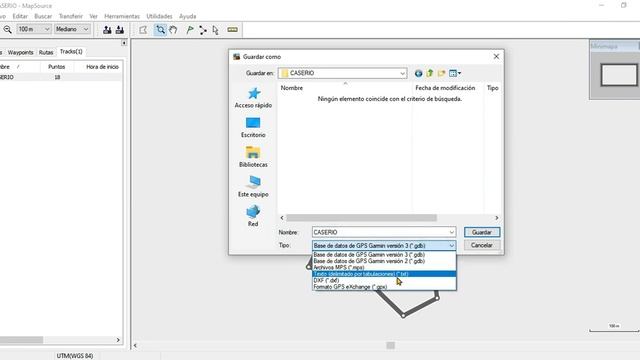Collapse the Tipo file type dropdown
The image size is (640, 360).
click(451, 246)
